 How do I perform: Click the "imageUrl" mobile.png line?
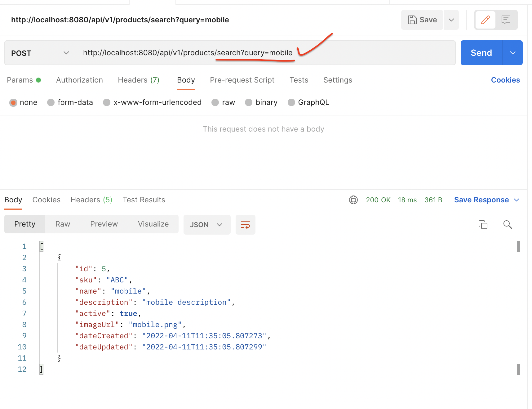coord(131,325)
